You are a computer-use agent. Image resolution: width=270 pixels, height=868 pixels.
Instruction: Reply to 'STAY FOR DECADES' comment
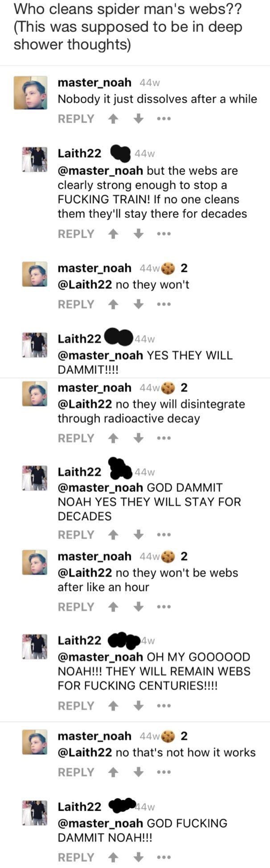(76, 535)
